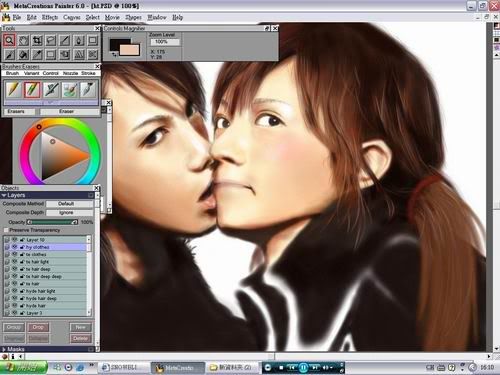Screen dimensions: 500x375
Task: Adjust the layer Opacity slider
Action: click(x=52, y=222)
